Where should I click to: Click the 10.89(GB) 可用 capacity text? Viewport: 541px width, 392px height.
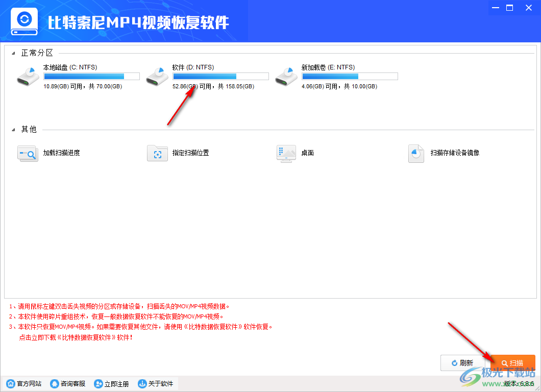coord(63,86)
